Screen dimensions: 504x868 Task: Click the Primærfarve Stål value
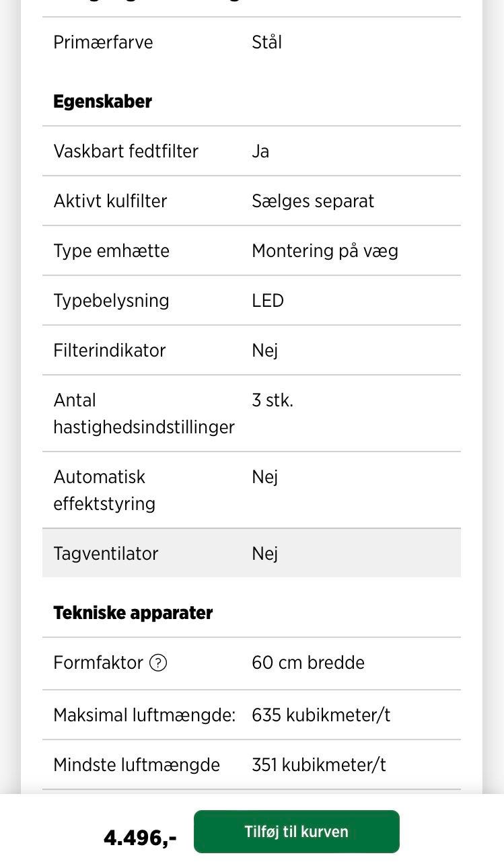[266, 42]
